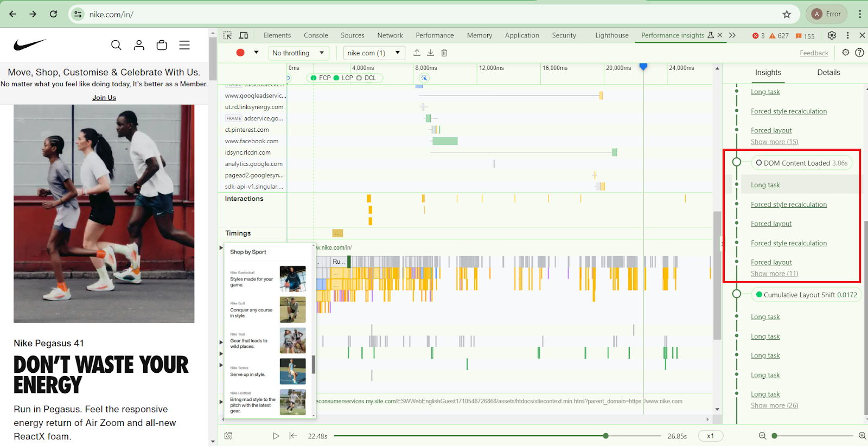Toggle the screenshots preview icon at bottom left

pos(228,436)
